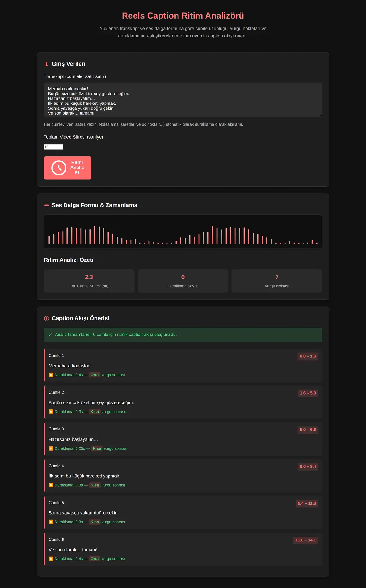Click "İlk adım bu küçük hareketi yapmak." in Cümle 4 card
The image size is (366, 588).
[x=84, y=476]
